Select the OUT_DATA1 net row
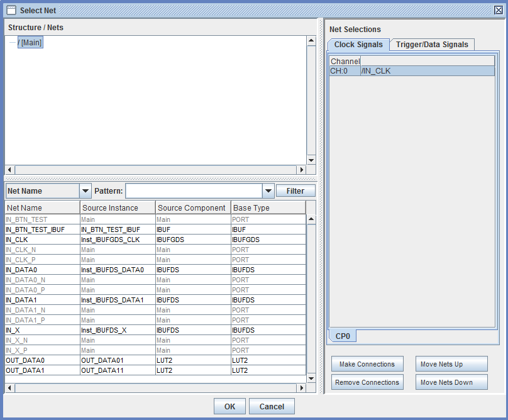Viewport: 508px width, 420px height. coord(155,370)
